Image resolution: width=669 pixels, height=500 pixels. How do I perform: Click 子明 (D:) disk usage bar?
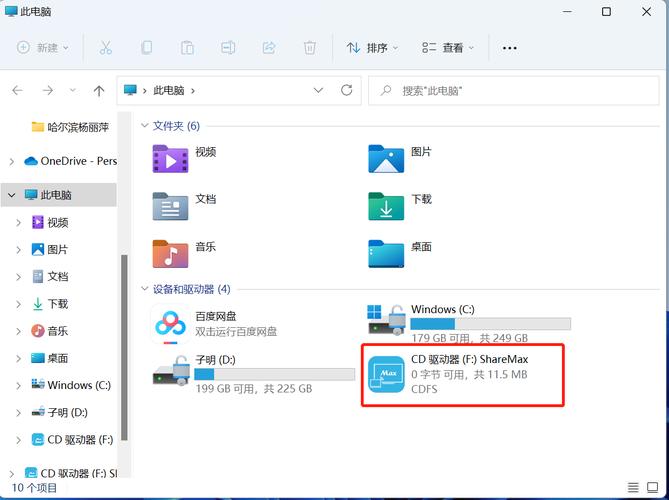pyautogui.click(x=275, y=375)
